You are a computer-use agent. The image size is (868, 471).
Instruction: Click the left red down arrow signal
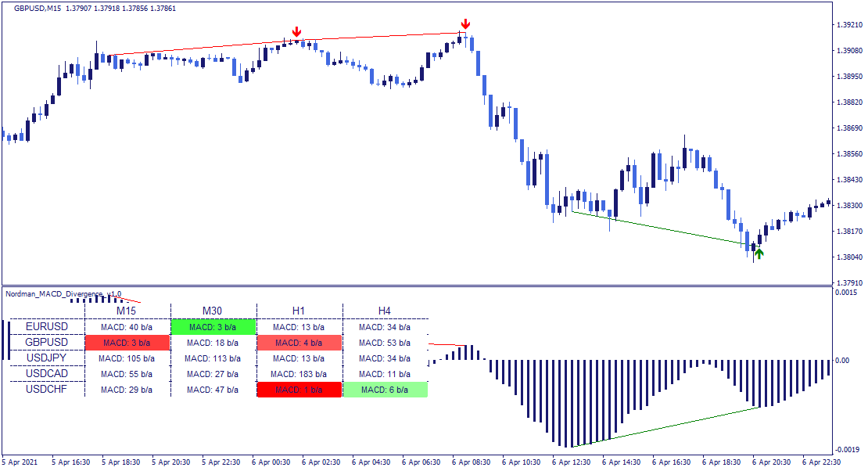pyautogui.click(x=296, y=33)
